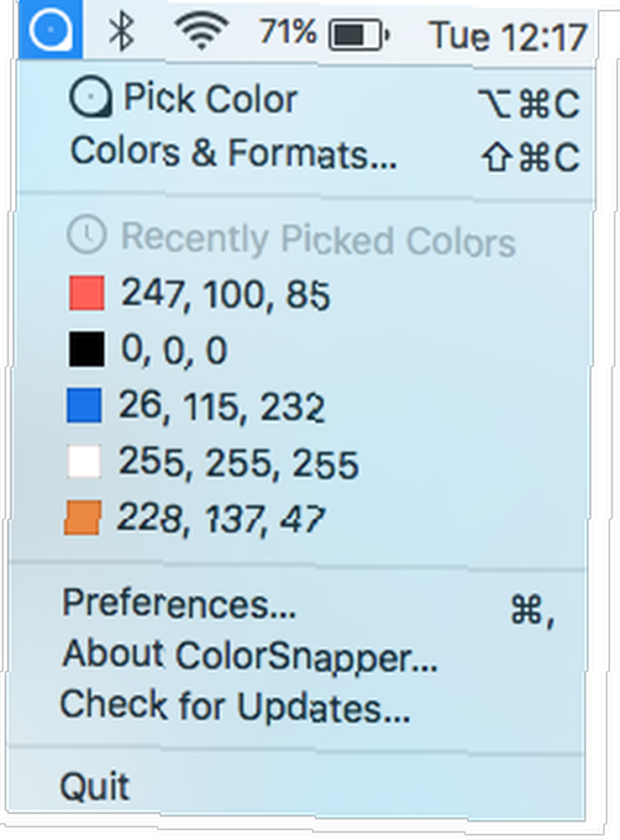Click the 71% battery percentage text
The height and width of the screenshot is (840, 620).
[x=288, y=32]
